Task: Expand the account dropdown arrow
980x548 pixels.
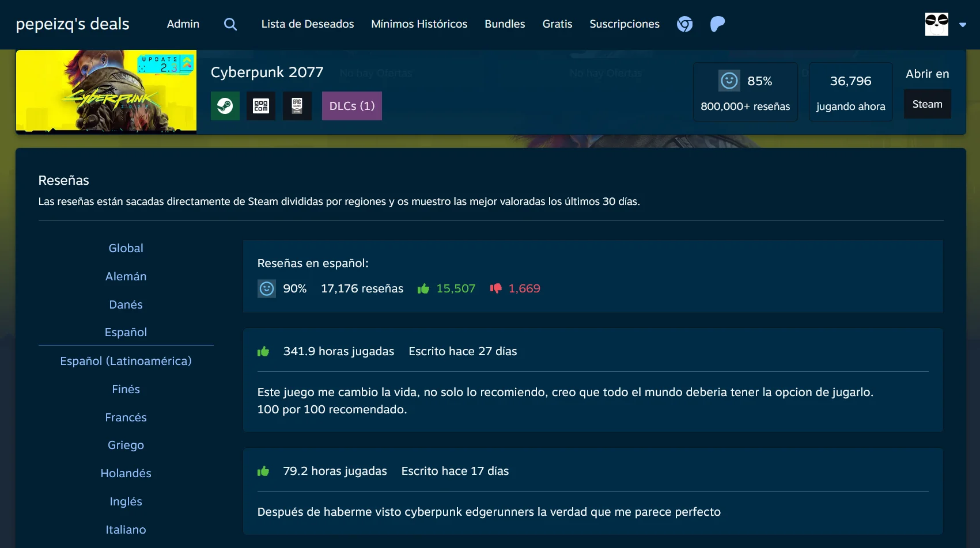Action: pos(962,25)
